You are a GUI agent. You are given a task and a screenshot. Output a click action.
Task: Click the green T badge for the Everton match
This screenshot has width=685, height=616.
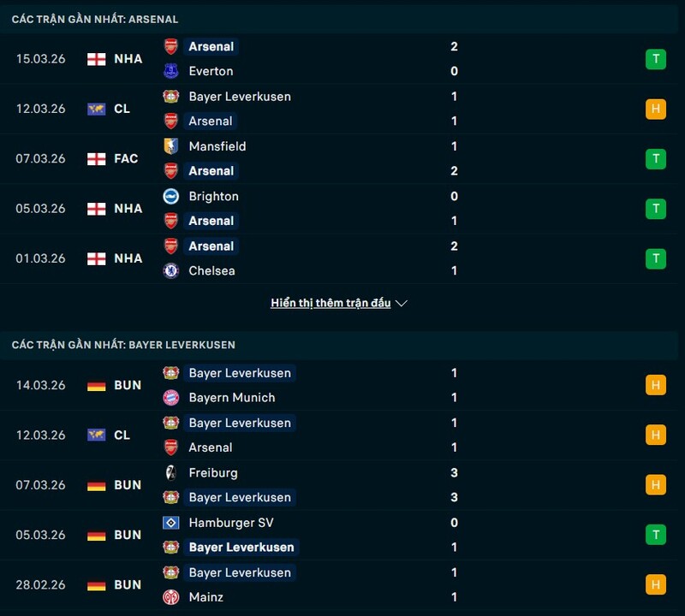[654, 59]
